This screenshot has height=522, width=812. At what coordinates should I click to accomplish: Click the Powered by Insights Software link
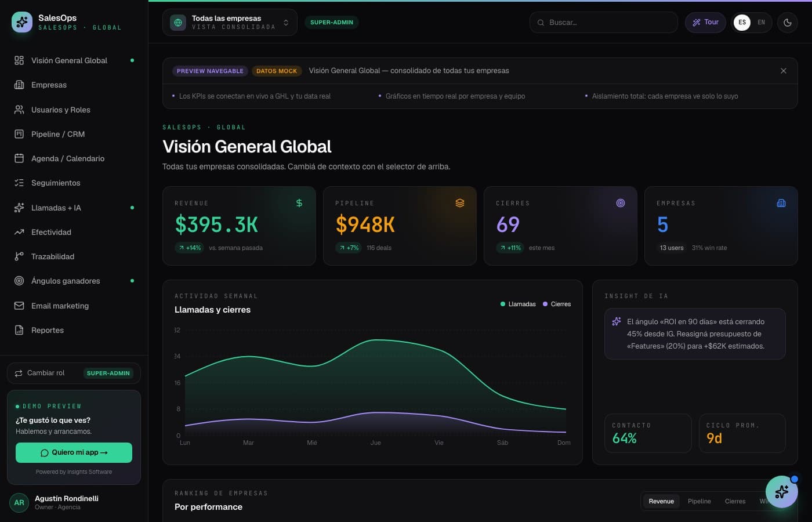[x=74, y=472]
